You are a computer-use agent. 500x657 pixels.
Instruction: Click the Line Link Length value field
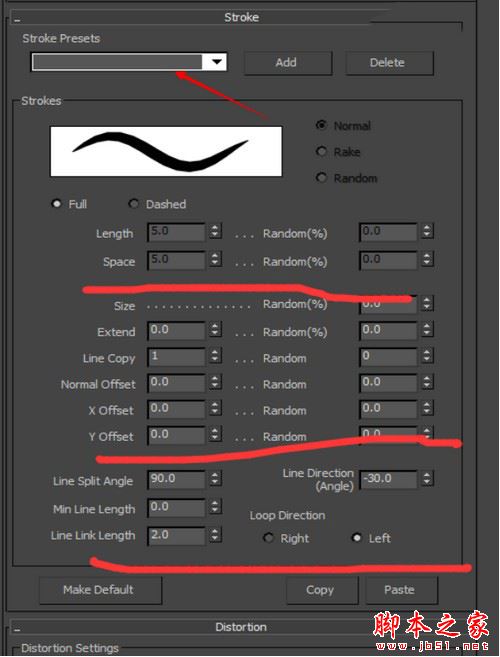pyautogui.click(x=176, y=535)
